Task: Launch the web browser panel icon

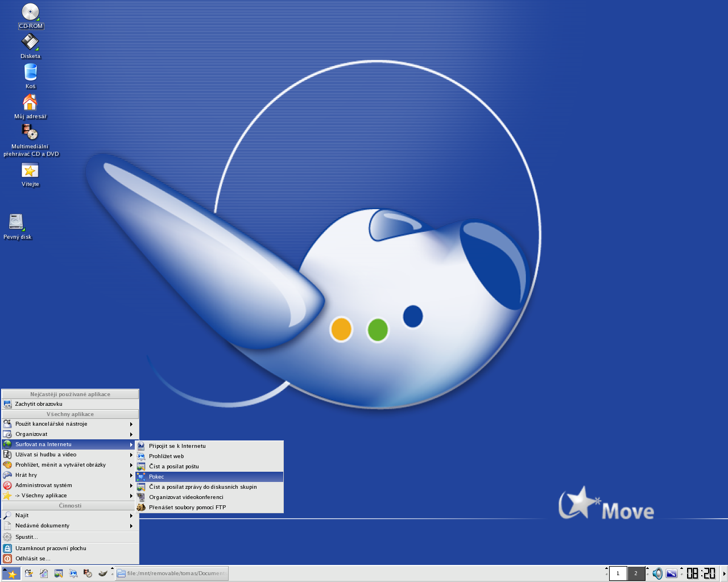Action: click(x=73, y=573)
